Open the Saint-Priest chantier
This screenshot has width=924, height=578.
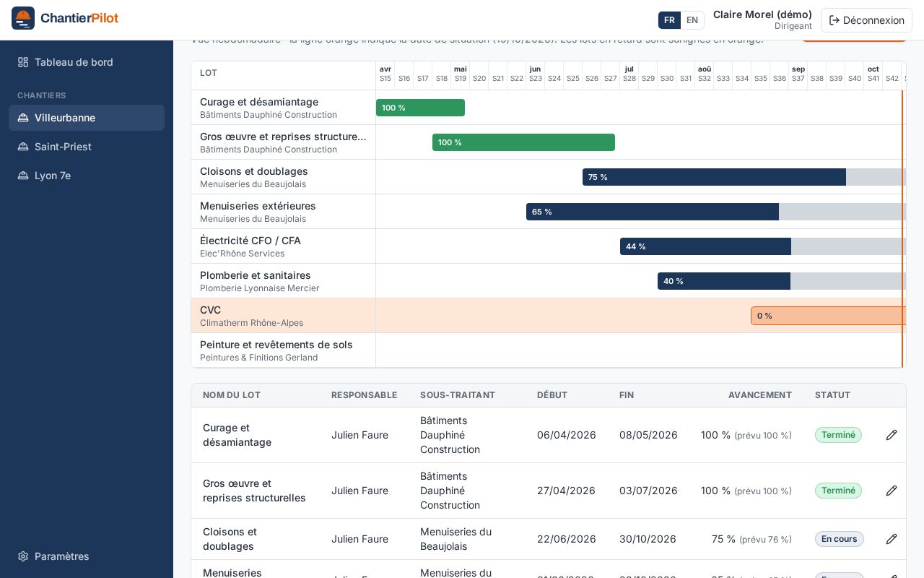coord(87,147)
